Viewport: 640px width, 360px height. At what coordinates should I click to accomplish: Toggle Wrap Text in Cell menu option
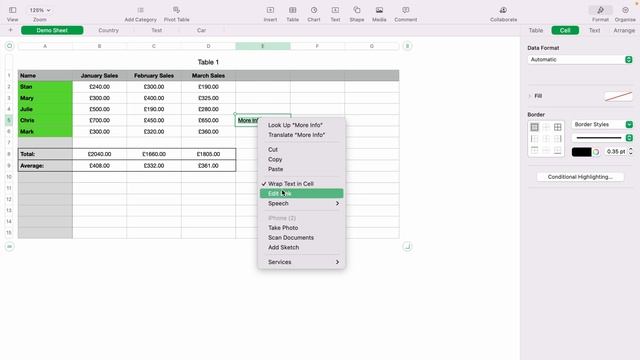click(302, 184)
